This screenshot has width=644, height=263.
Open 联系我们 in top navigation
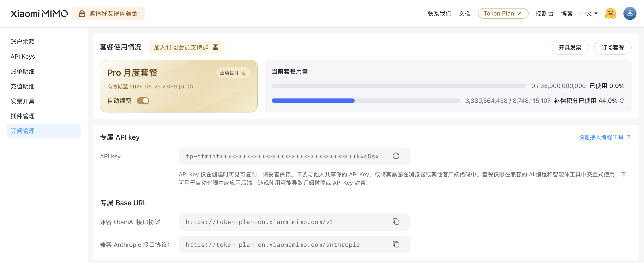(439, 14)
